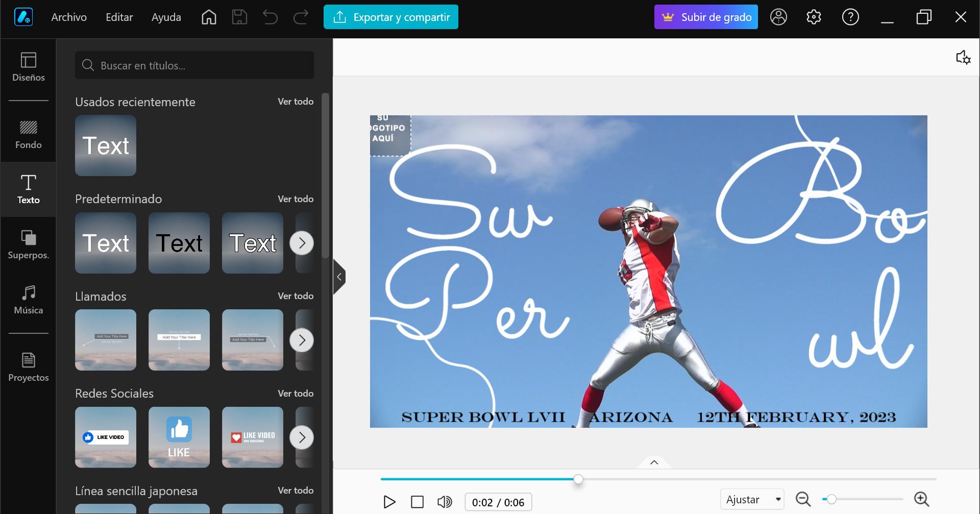Zoom out with magnifier minus icon

click(803, 499)
